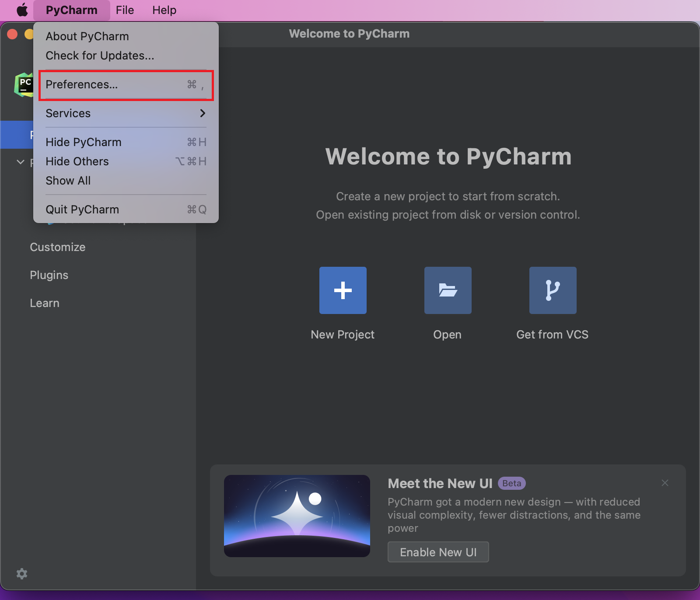Image resolution: width=700 pixels, height=600 pixels.
Task: Open the File menu
Action: pos(125,10)
